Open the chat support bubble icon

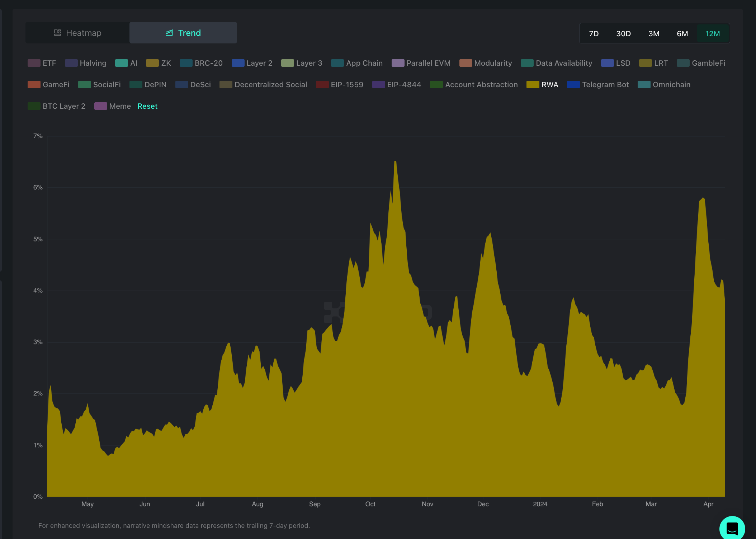point(732,528)
